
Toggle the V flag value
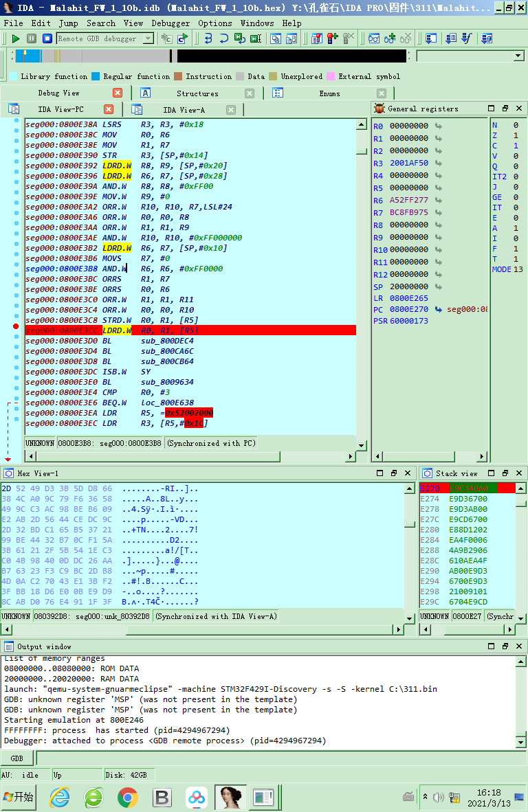coord(516,157)
